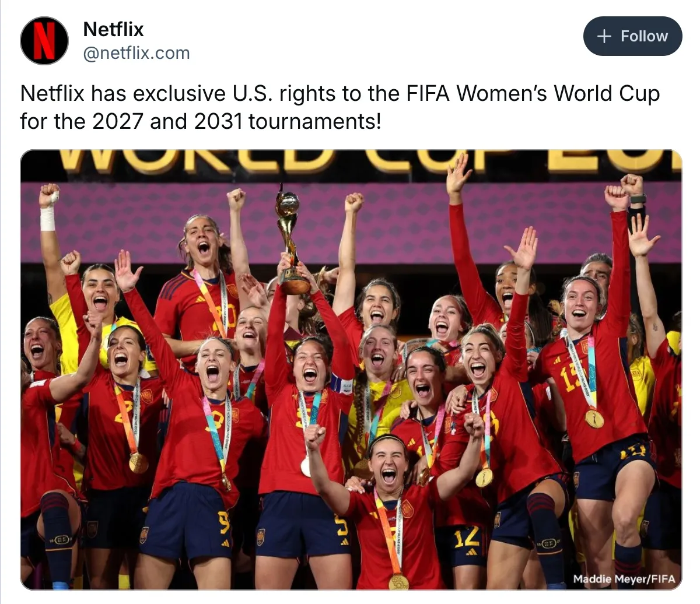The width and height of the screenshot is (700, 604).
Task: Click the number 9 on navy shorts
Action: 223,522
